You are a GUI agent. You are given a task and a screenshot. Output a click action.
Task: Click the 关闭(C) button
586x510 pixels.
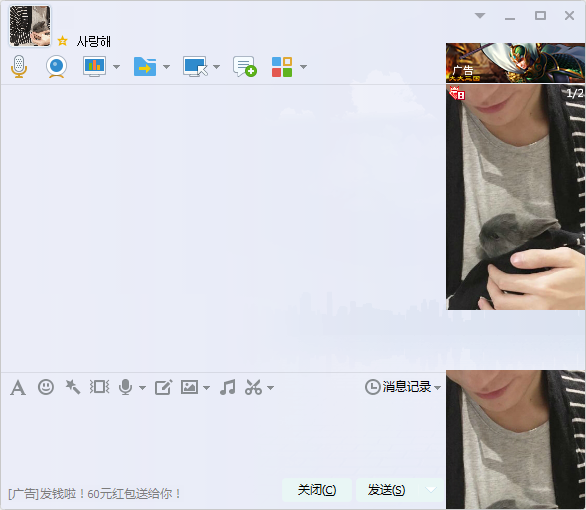[x=317, y=490]
